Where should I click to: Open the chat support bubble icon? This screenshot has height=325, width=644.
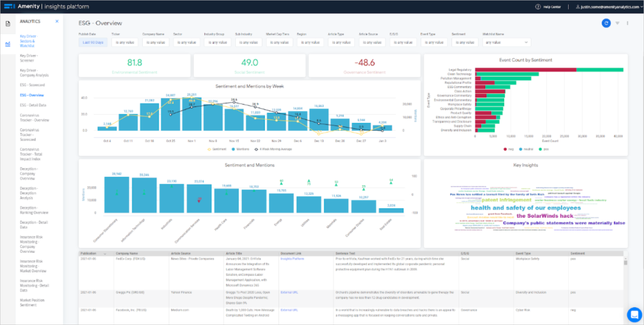point(634,314)
